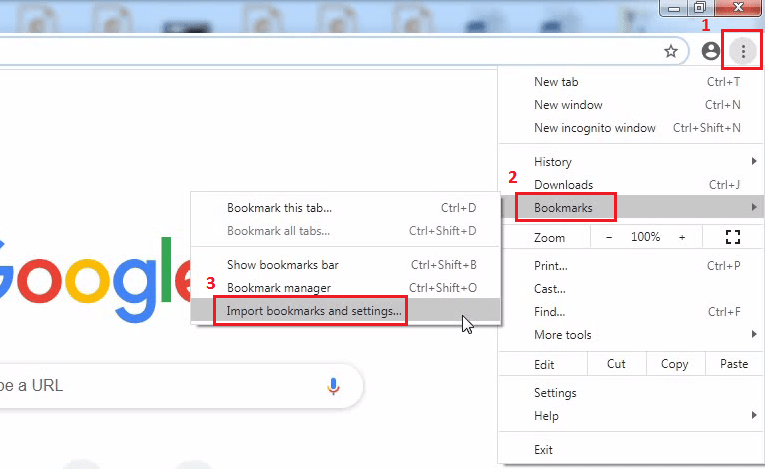765x469 pixels.
Task: Open the Bookmark manager
Action: point(345,288)
